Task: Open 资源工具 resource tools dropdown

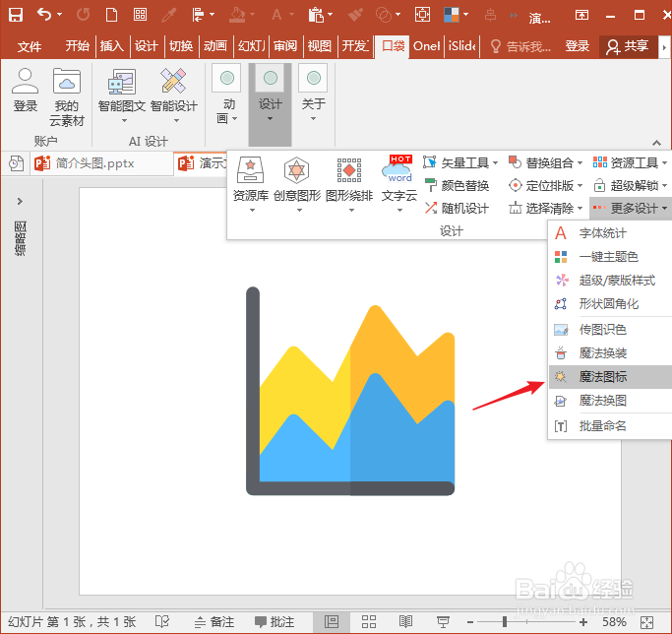Action: [630, 162]
